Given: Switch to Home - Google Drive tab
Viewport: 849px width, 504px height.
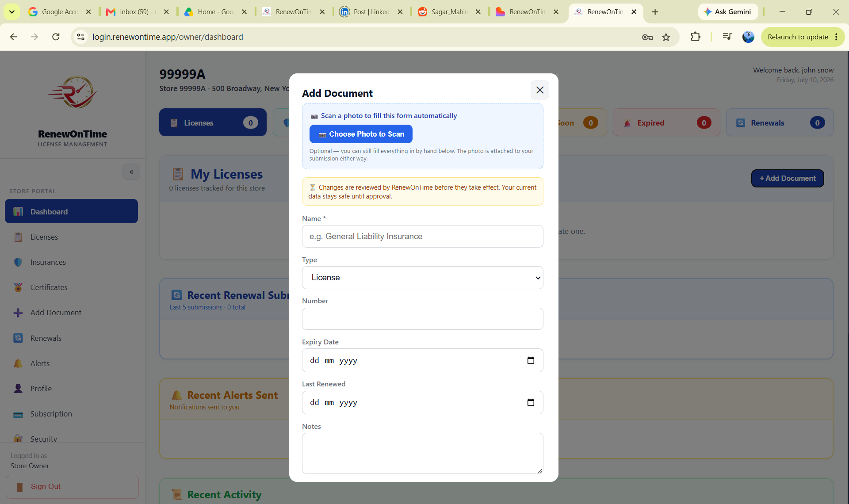Looking at the screenshot, I should coord(215,12).
